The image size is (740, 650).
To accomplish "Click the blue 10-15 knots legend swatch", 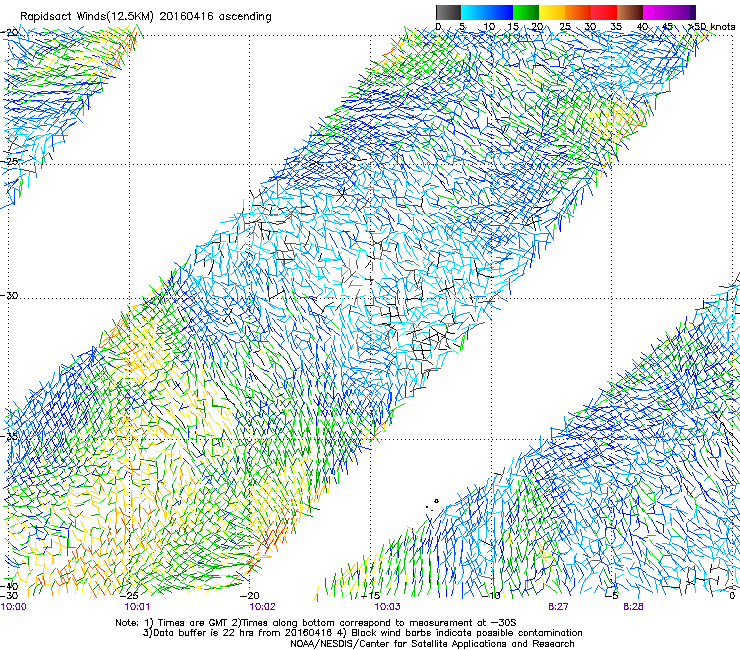I will point(500,12).
